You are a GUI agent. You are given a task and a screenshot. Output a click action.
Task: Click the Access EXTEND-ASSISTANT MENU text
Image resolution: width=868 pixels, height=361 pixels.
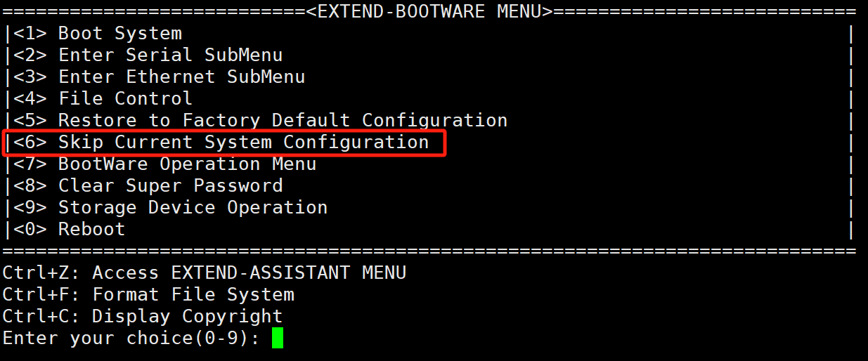click(249, 273)
